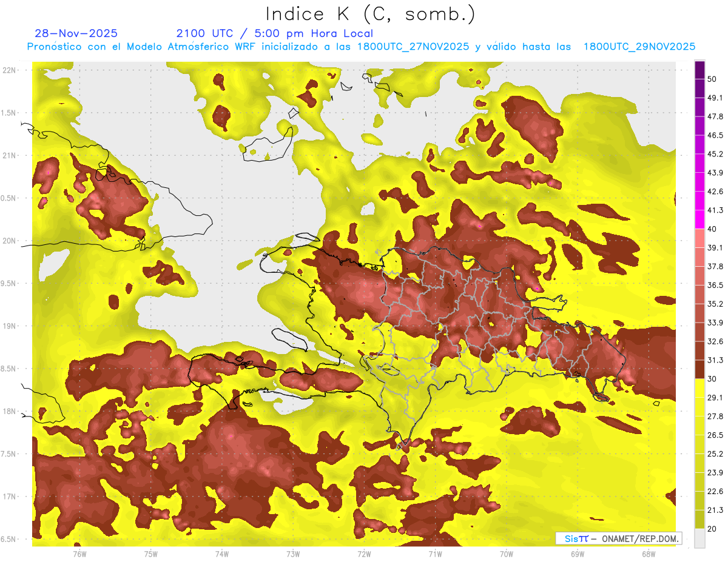Click the colorbar value '33.9'
This screenshot has height=562, width=728.
(715, 323)
